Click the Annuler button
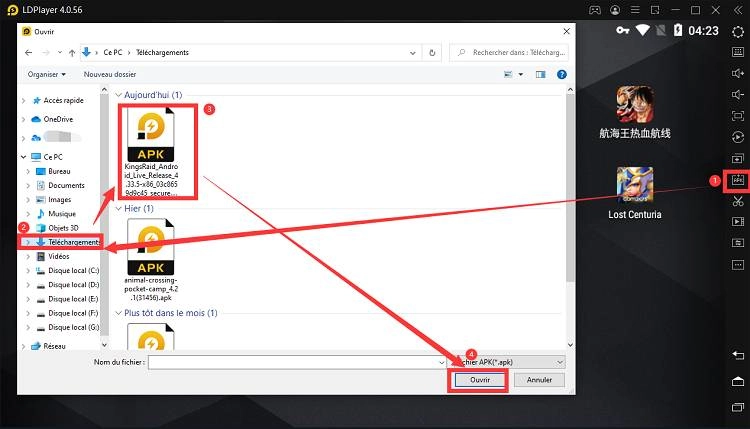Viewport: 750px width, 429px height. pyautogui.click(x=539, y=380)
